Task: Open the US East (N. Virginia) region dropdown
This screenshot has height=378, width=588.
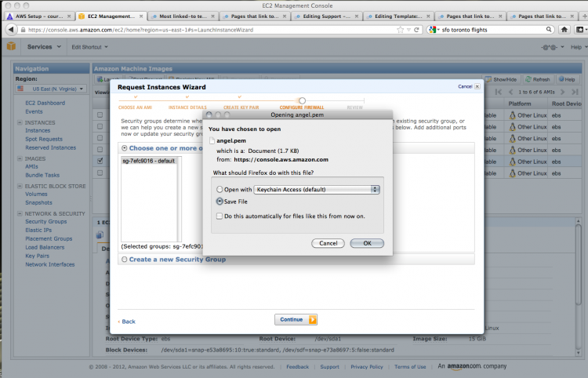Action: tap(51, 89)
